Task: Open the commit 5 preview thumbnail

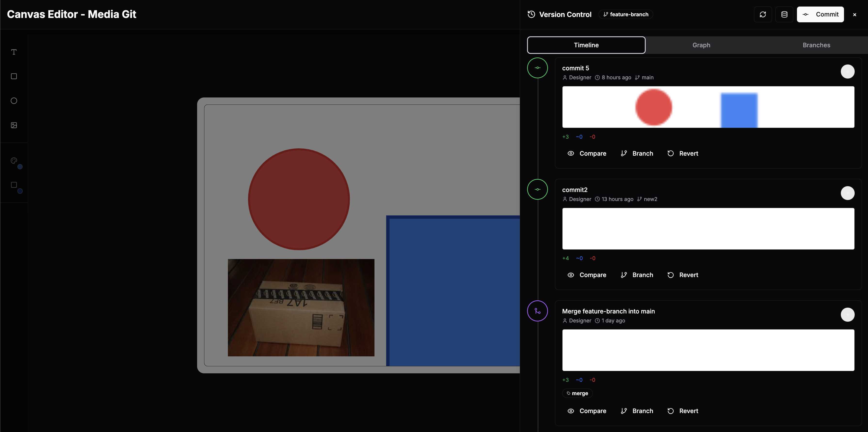Action: pos(708,107)
